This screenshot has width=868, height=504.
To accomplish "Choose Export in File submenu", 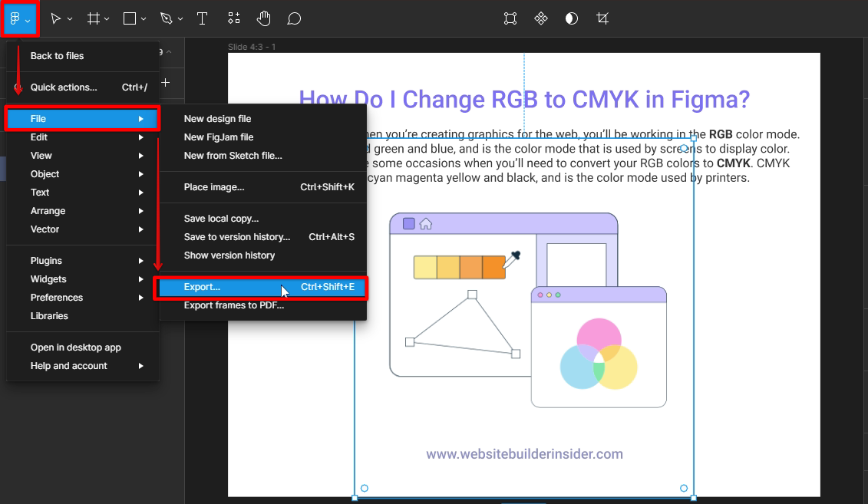I will pos(263,287).
